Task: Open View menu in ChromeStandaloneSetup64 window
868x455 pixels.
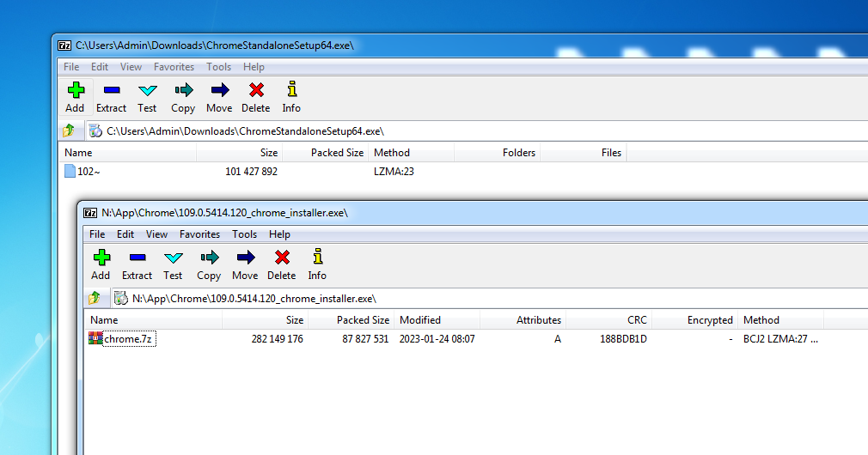Action: [131, 67]
